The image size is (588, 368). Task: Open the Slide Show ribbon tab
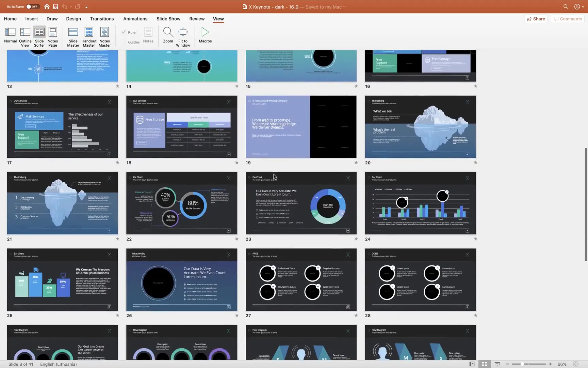pyautogui.click(x=168, y=19)
